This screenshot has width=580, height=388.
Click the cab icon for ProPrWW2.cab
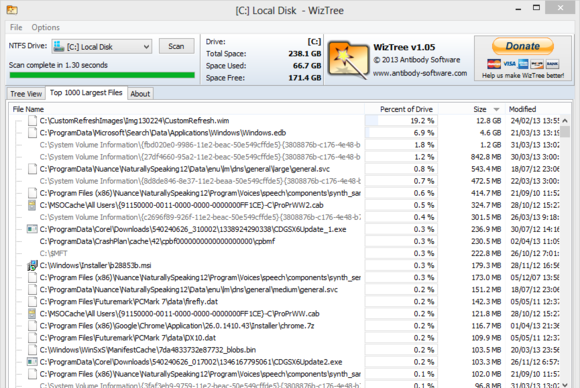[x=32, y=205]
